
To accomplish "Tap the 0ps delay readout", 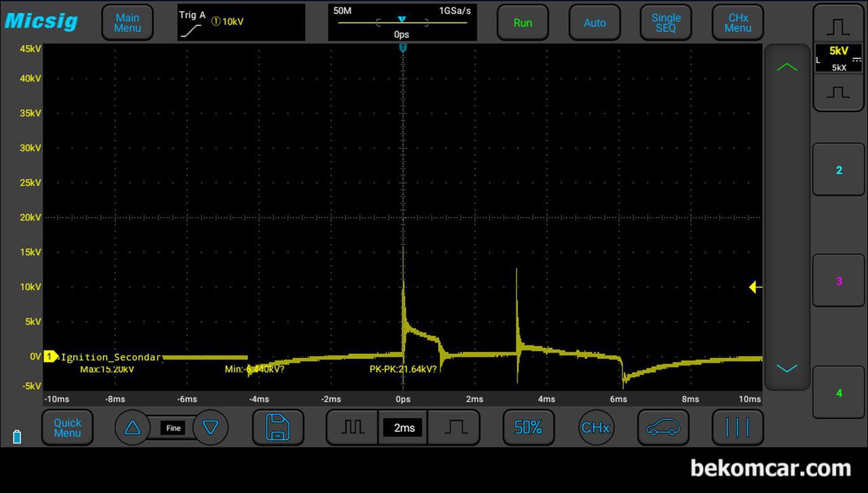I will (401, 34).
